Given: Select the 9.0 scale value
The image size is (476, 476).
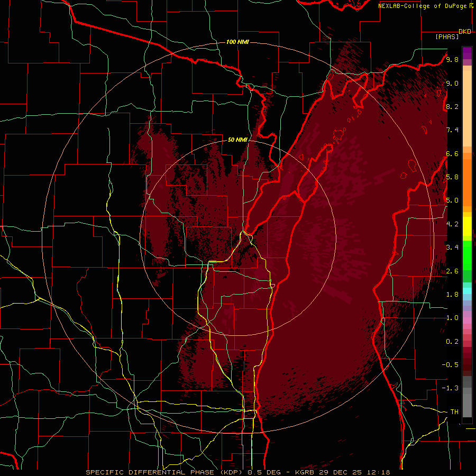Looking at the screenshot, I should [x=452, y=83].
